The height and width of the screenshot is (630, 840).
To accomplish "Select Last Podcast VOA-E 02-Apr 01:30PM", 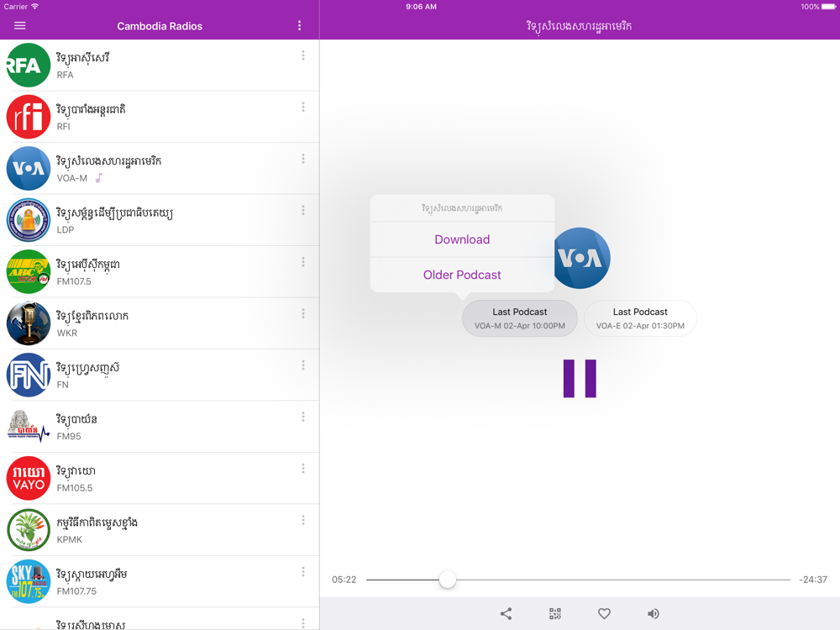I will click(640, 318).
